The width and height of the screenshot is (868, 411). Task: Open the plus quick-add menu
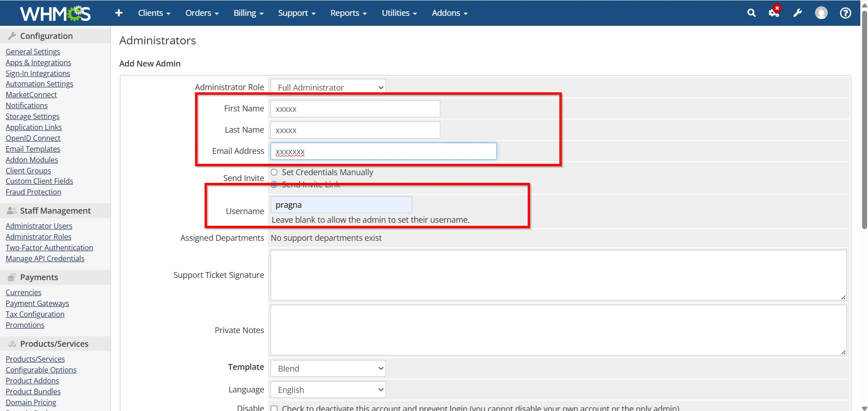pyautogui.click(x=119, y=13)
